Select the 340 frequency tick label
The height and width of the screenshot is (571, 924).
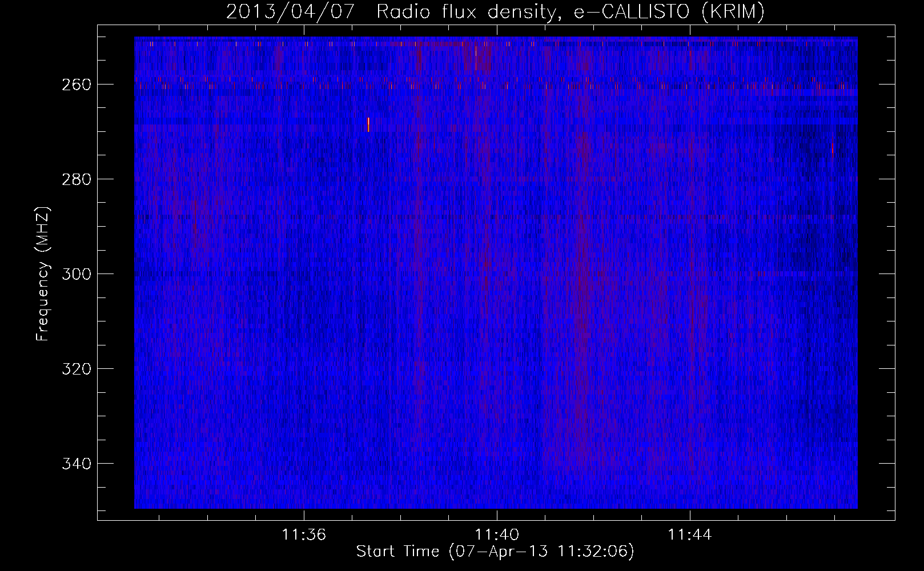tap(76, 464)
